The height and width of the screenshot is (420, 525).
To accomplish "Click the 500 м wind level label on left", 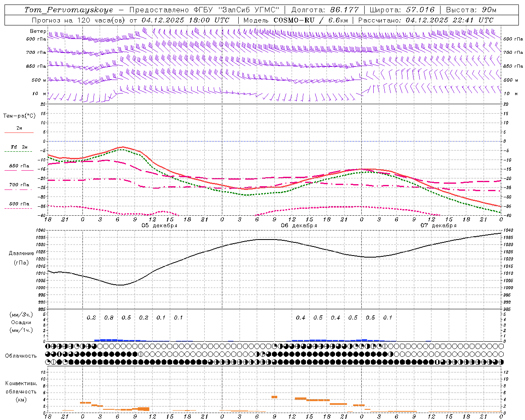I will click(x=39, y=80).
